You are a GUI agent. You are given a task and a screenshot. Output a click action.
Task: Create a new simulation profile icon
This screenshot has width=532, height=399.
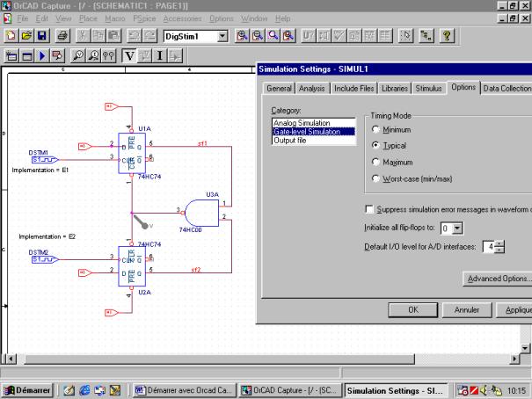coord(11,56)
